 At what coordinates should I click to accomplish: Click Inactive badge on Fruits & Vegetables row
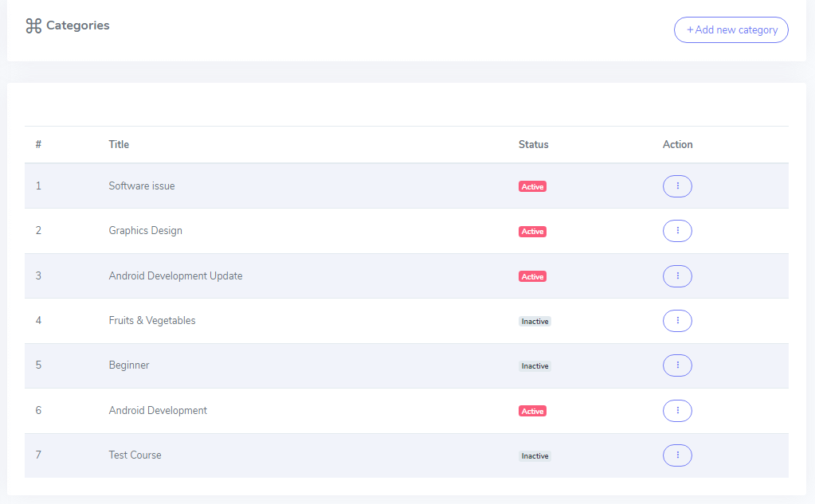click(535, 322)
